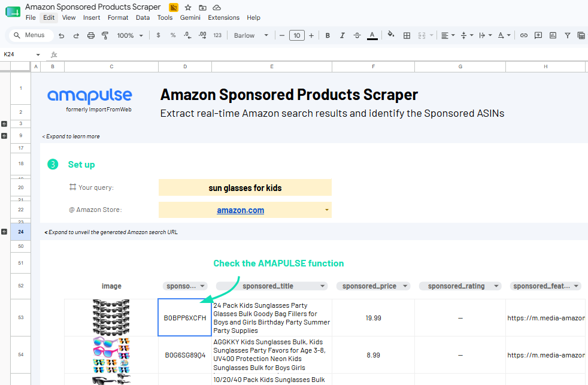
Task: Decrease decimal places icon
Action: tap(187, 35)
